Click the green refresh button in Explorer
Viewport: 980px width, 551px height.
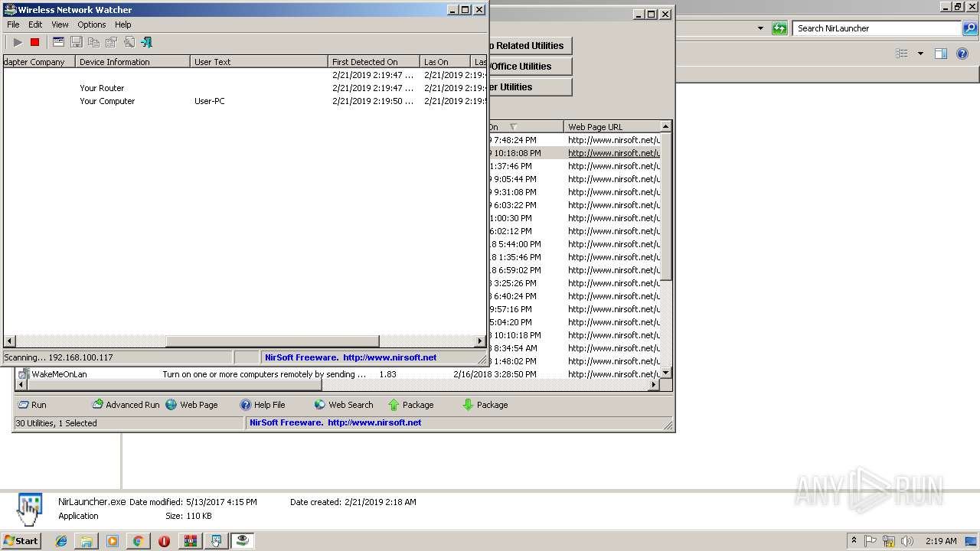[x=779, y=28]
